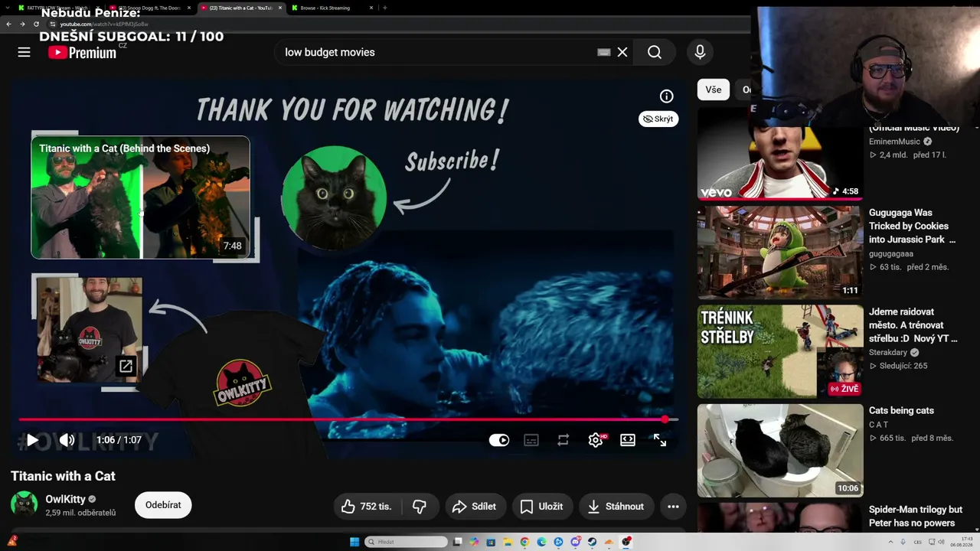Image resolution: width=980 pixels, height=551 pixels.
Task: Edit the 'low budget movies' search field
Action: point(436,52)
